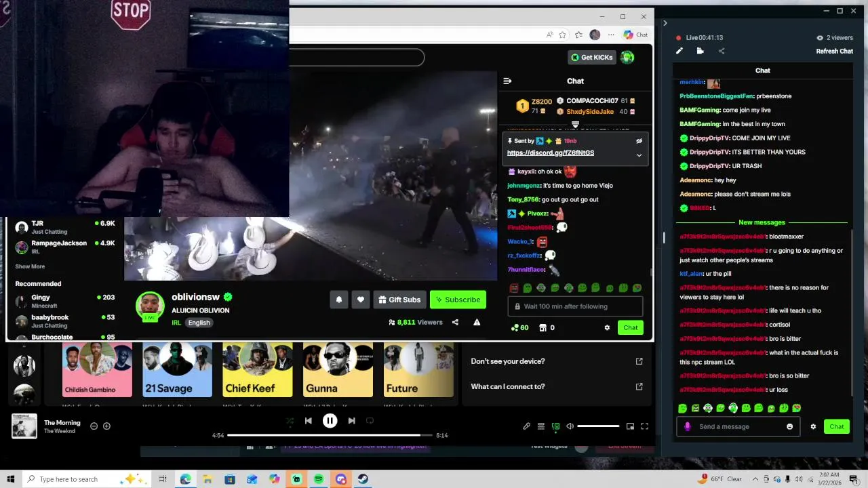Image resolution: width=868 pixels, height=488 pixels.
Task: Open Copilot Chat in Edge toolbar
Action: [636, 35]
